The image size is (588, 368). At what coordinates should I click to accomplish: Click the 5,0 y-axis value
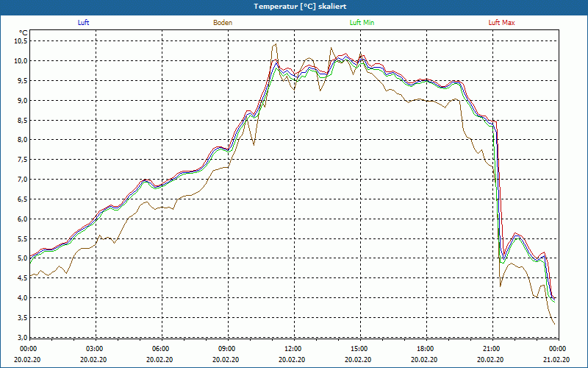(x=22, y=258)
